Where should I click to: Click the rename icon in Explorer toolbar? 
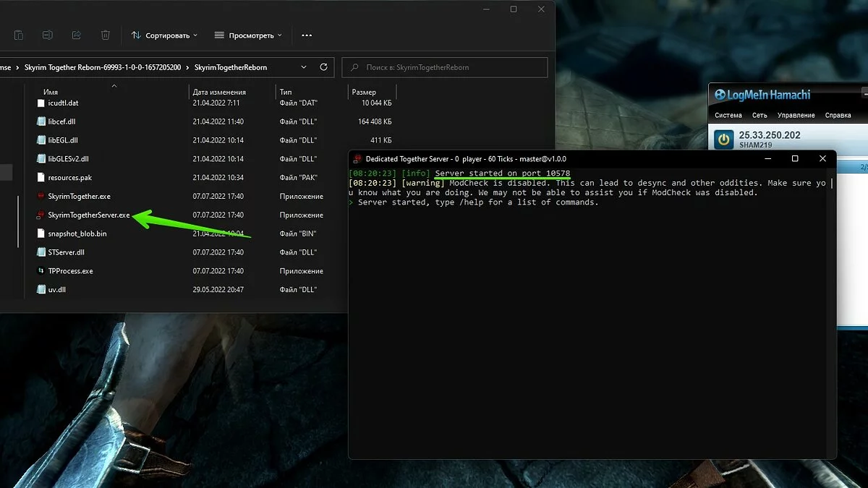click(47, 35)
